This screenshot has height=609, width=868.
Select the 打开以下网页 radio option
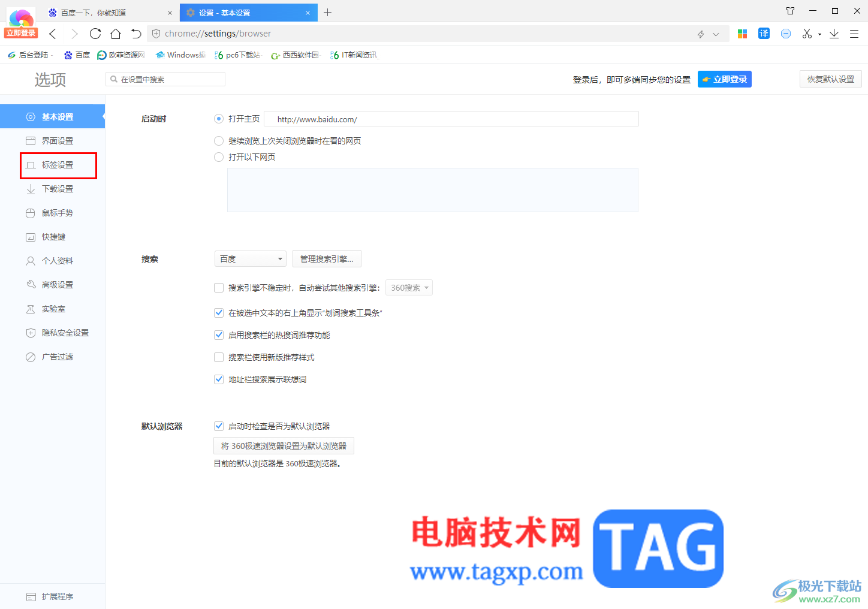(219, 157)
